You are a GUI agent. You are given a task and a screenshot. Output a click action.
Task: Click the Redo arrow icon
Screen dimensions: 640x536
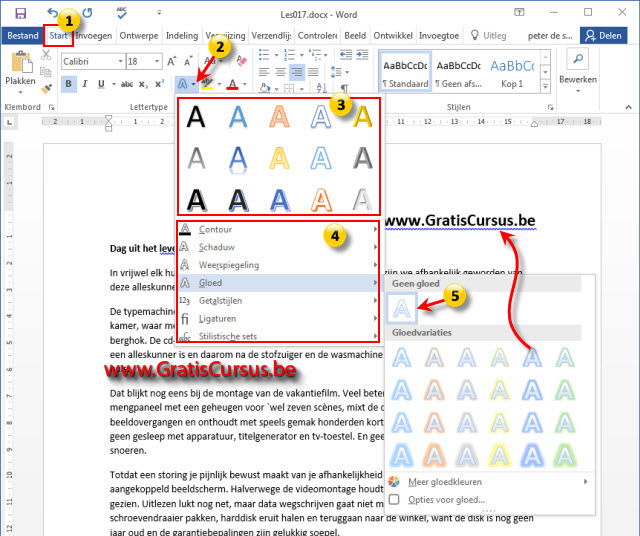(x=87, y=13)
